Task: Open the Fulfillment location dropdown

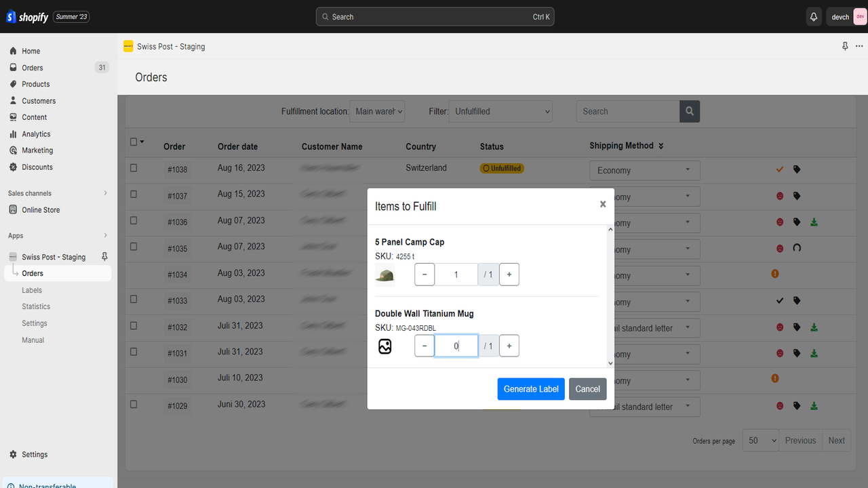Action: pos(378,111)
